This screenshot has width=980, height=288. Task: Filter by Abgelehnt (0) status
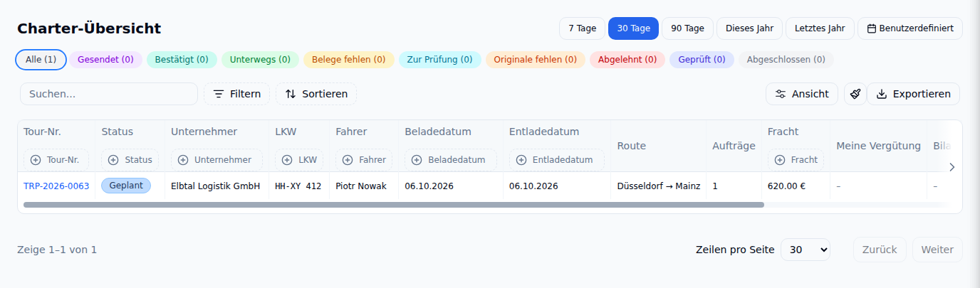click(627, 60)
